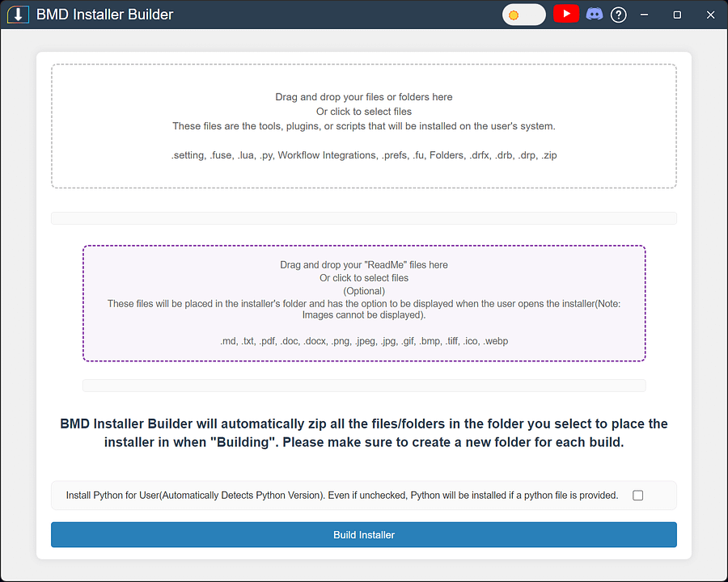Toggle the light/dark theme switch
728x582 pixels.
[523, 15]
